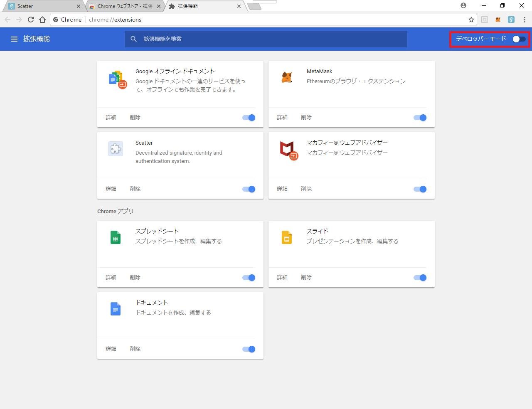This screenshot has height=409, width=532.
Task: Open 詳細 for スプレッドシート
Action: click(x=111, y=278)
